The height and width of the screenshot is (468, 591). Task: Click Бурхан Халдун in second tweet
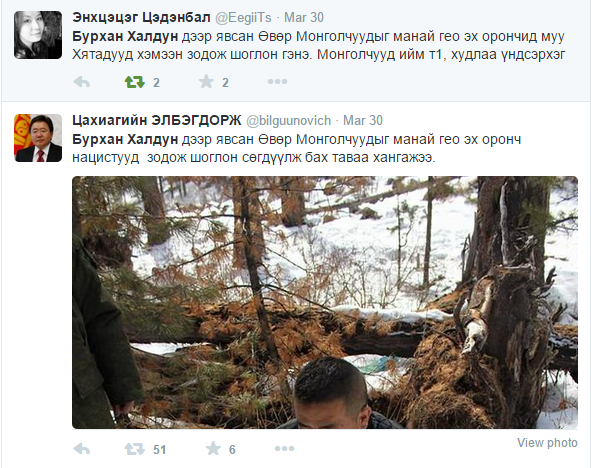pyautogui.click(x=125, y=139)
